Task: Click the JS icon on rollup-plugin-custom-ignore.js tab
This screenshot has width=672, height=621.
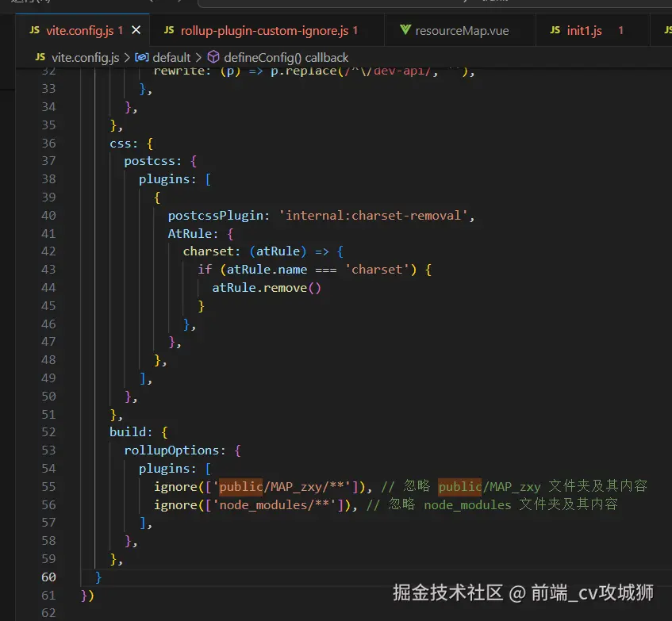Action: pos(169,29)
